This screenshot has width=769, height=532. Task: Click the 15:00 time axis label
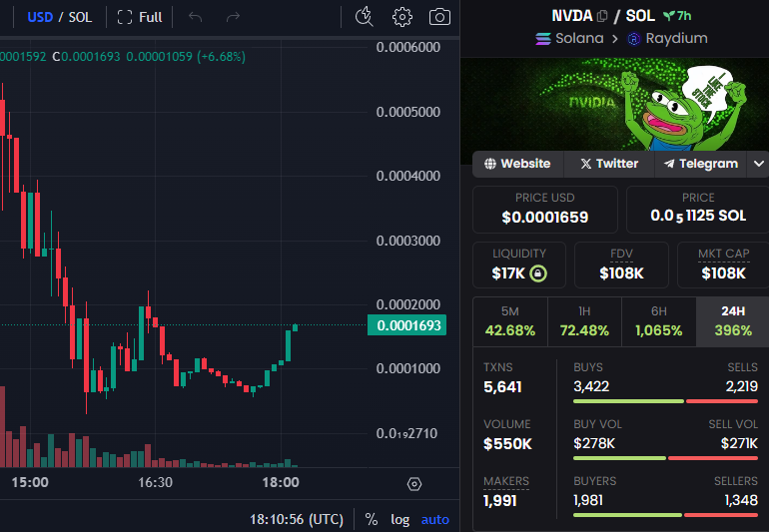coord(30,482)
